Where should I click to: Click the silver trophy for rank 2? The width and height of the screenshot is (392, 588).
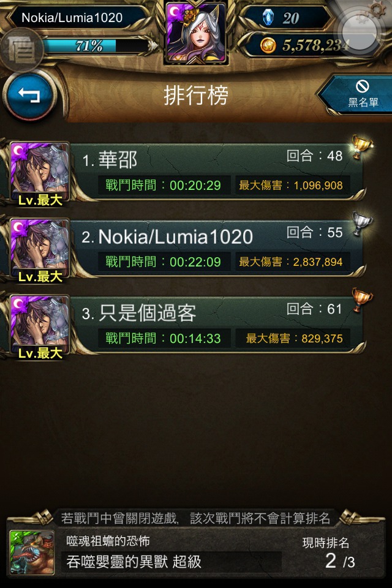[361, 224]
